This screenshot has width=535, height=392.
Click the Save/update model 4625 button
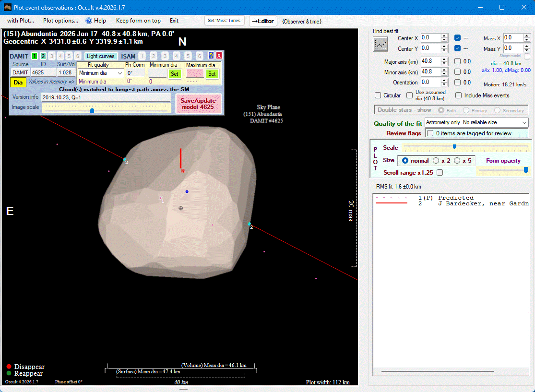[198, 104]
